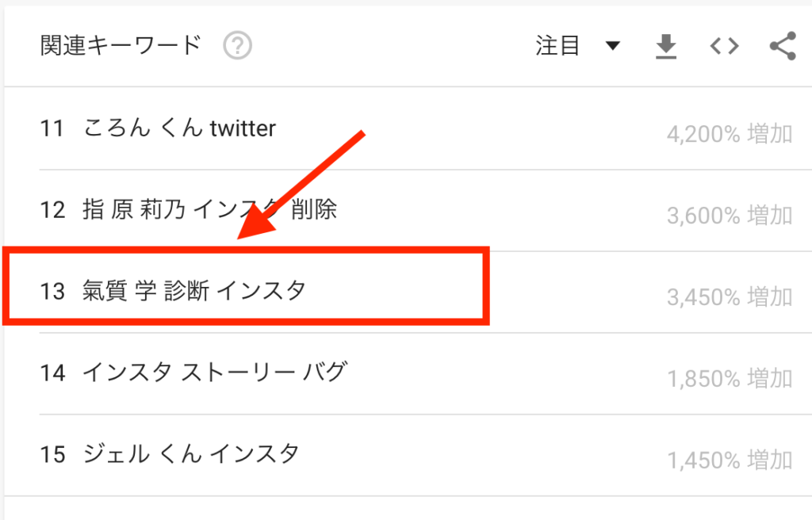Open the embed code icon

tap(725, 46)
